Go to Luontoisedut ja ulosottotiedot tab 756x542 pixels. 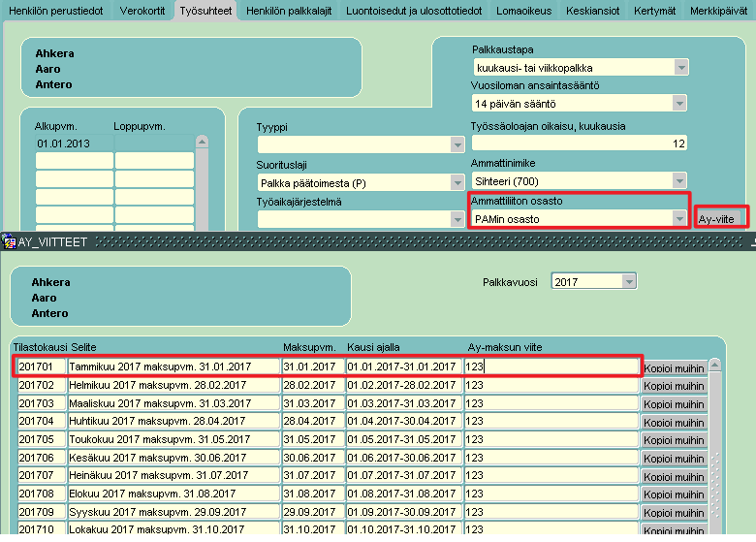click(x=414, y=11)
